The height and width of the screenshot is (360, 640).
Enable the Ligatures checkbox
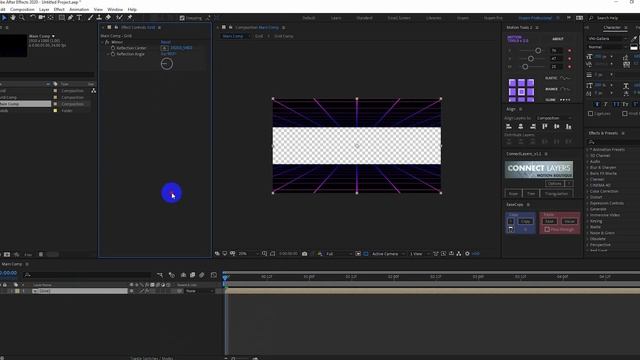click(x=591, y=113)
